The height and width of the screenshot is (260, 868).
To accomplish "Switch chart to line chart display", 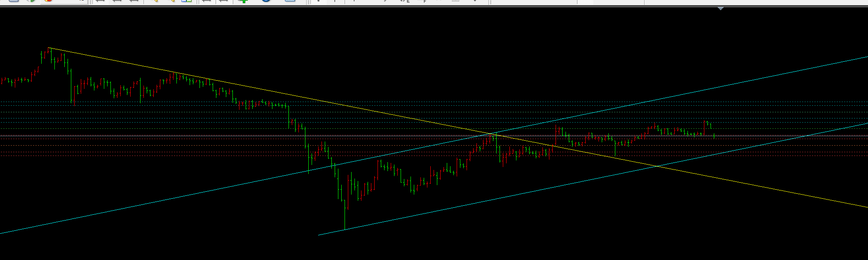I will [x=134, y=1].
